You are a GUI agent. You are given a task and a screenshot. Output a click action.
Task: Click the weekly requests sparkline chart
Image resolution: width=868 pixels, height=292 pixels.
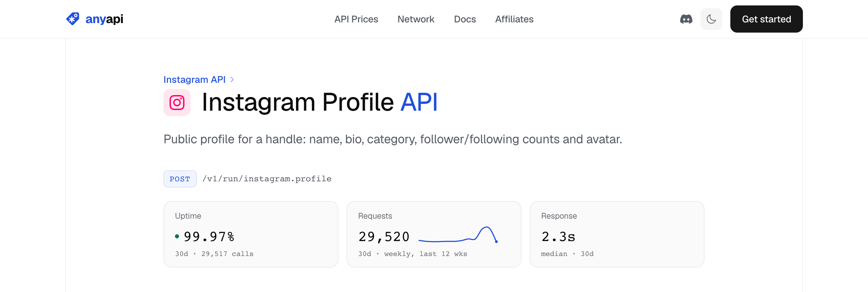458,235
